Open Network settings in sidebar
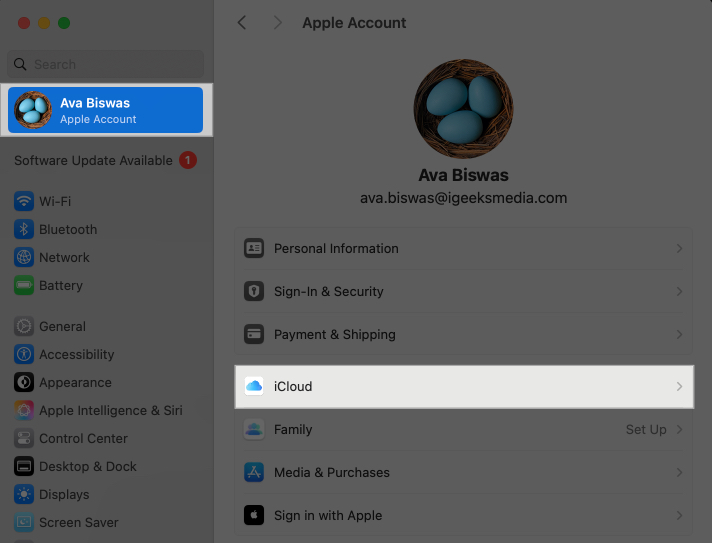 (x=107, y=257)
